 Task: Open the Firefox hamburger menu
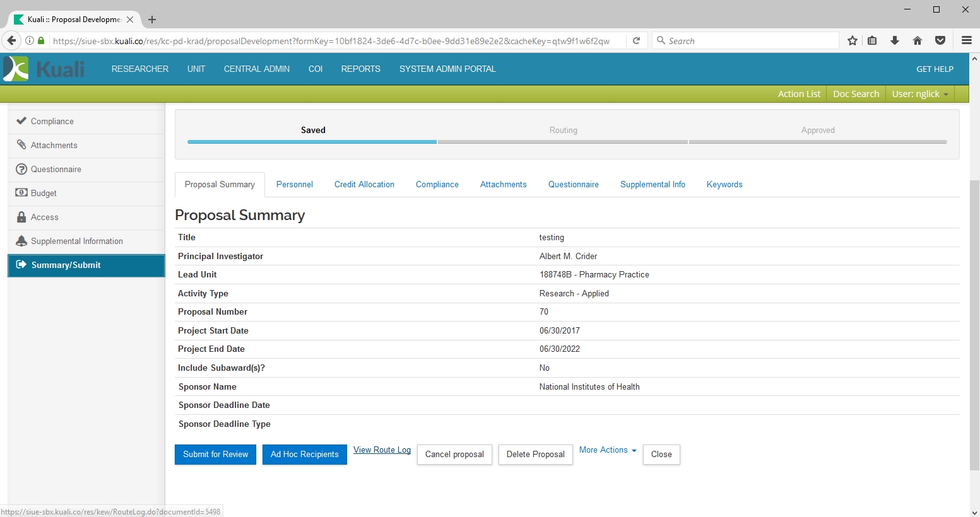tap(966, 40)
